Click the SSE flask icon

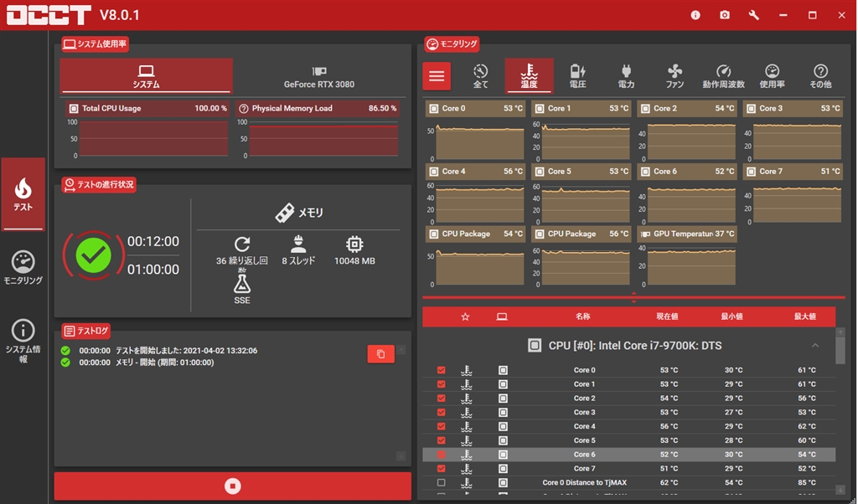242,285
